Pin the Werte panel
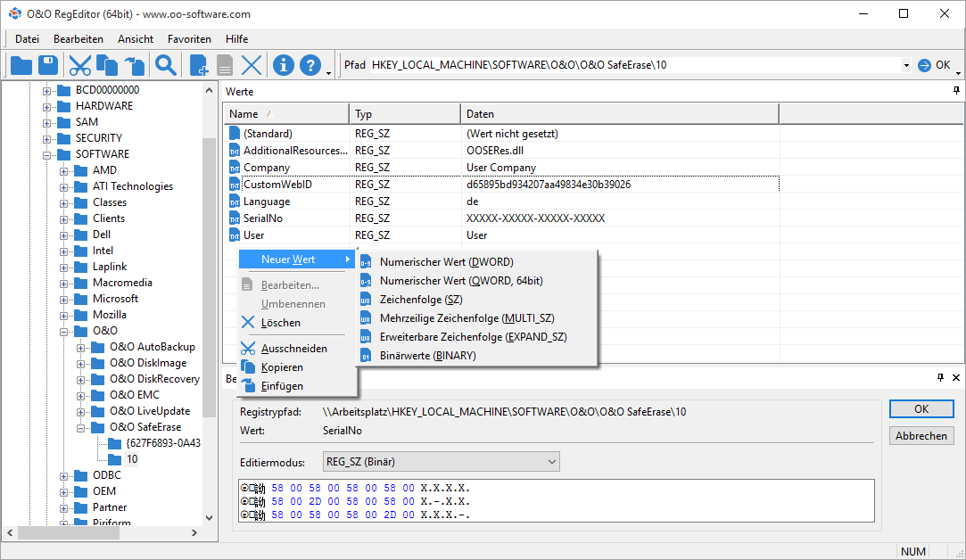 (x=956, y=91)
